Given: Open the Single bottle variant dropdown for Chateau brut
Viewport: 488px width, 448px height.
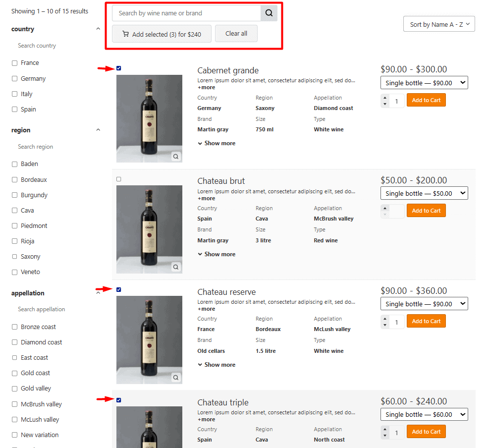Looking at the screenshot, I should (424, 193).
